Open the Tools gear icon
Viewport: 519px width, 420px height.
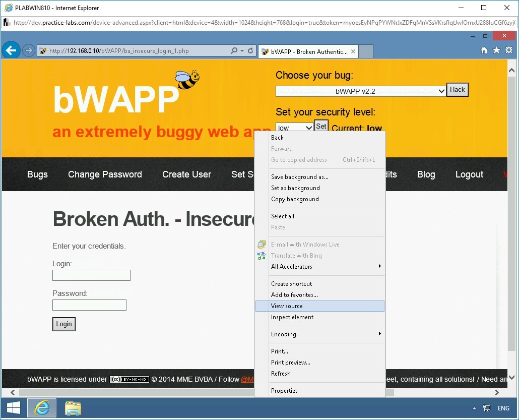click(509, 50)
